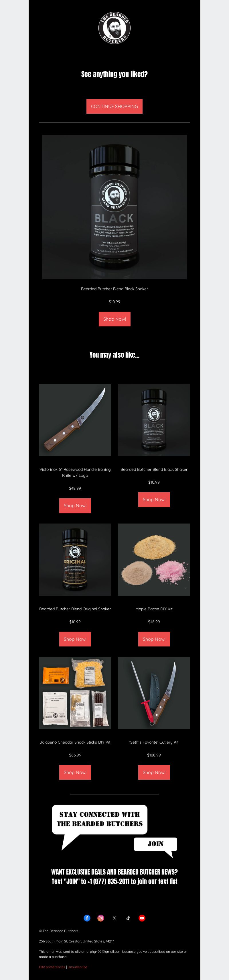Click Shop Now for Maple Bacon DIY Kit
Viewport: 229px width, 980px height.
pos(154,639)
